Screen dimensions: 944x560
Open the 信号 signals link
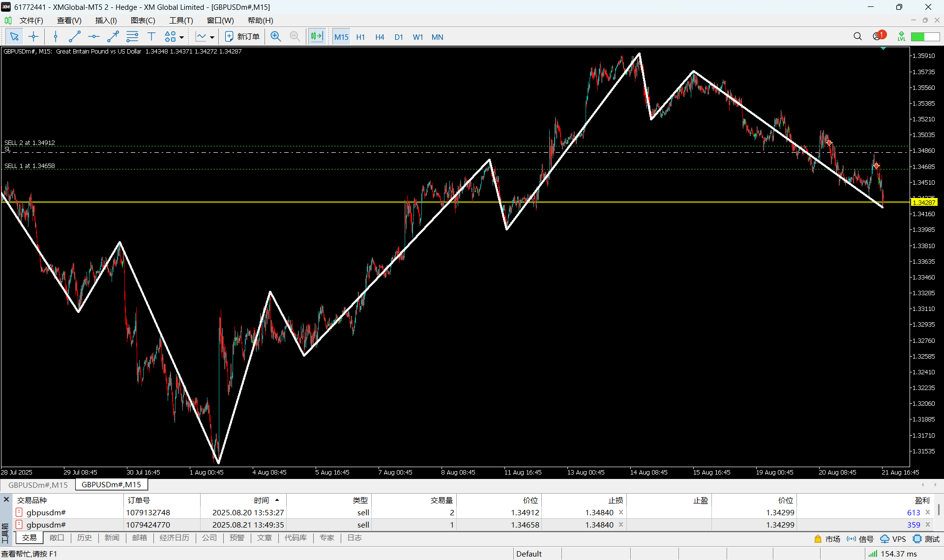pyautogui.click(x=860, y=539)
